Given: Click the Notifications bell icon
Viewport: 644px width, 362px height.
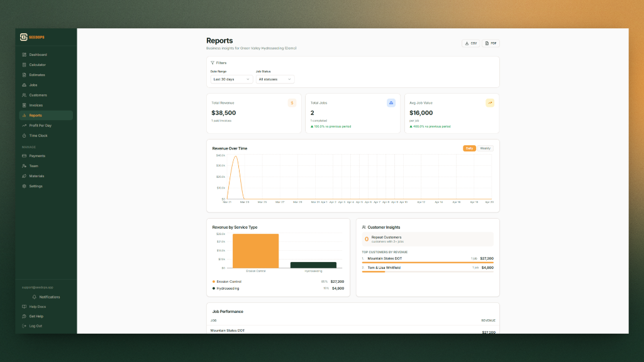Looking at the screenshot, I should [34, 297].
